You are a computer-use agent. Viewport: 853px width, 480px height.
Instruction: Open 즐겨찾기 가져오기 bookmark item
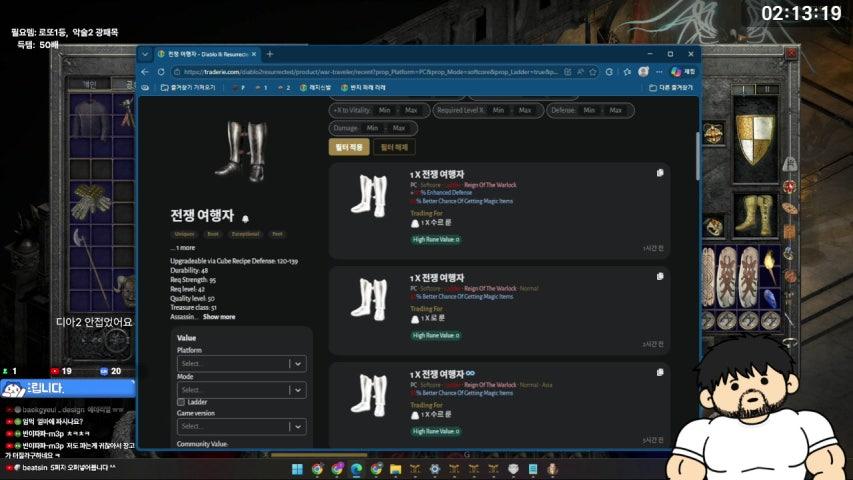tap(188, 88)
